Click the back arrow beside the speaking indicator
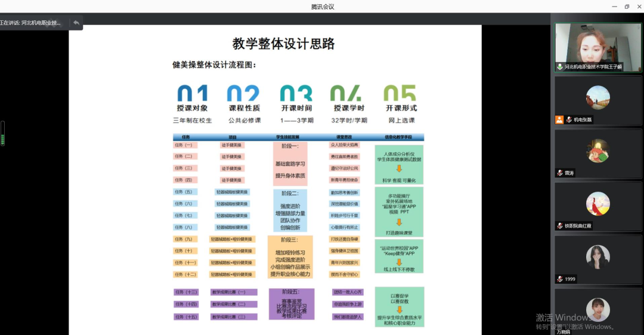The height and width of the screenshot is (335, 644). (76, 23)
